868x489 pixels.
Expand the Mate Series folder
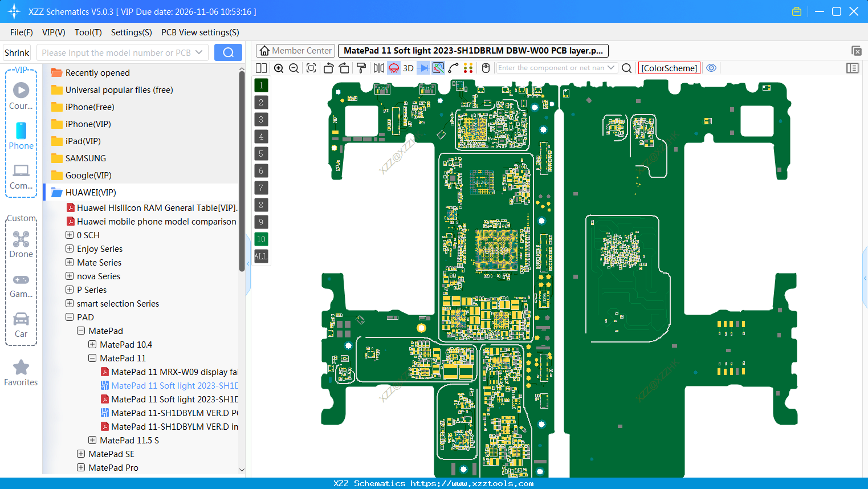click(68, 262)
